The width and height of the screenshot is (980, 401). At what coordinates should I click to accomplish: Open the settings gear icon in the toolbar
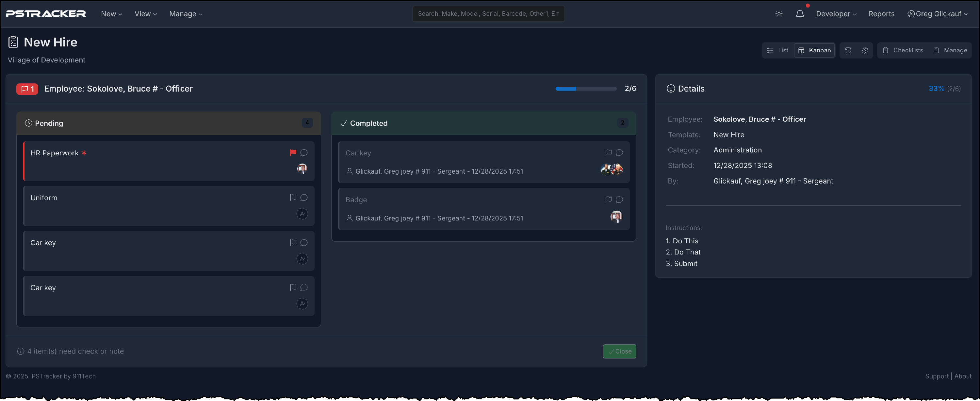pyautogui.click(x=864, y=50)
